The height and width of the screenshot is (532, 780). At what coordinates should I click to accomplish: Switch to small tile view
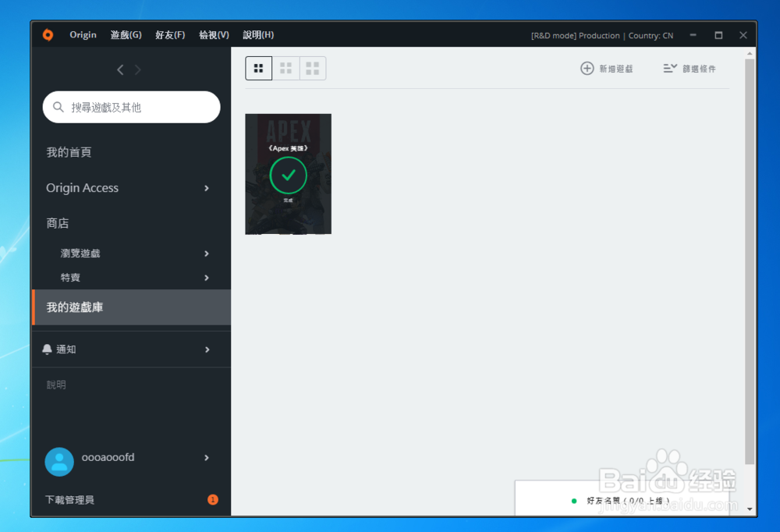point(259,68)
